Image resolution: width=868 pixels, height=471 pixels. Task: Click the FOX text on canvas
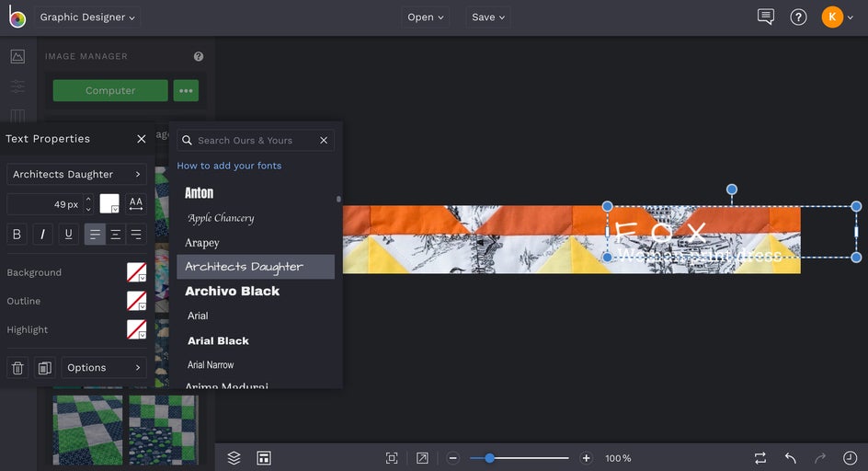[660, 234]
